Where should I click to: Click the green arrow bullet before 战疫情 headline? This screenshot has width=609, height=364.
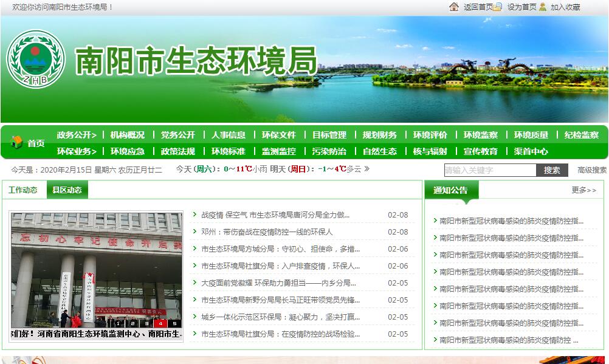[x=194, y=215]
